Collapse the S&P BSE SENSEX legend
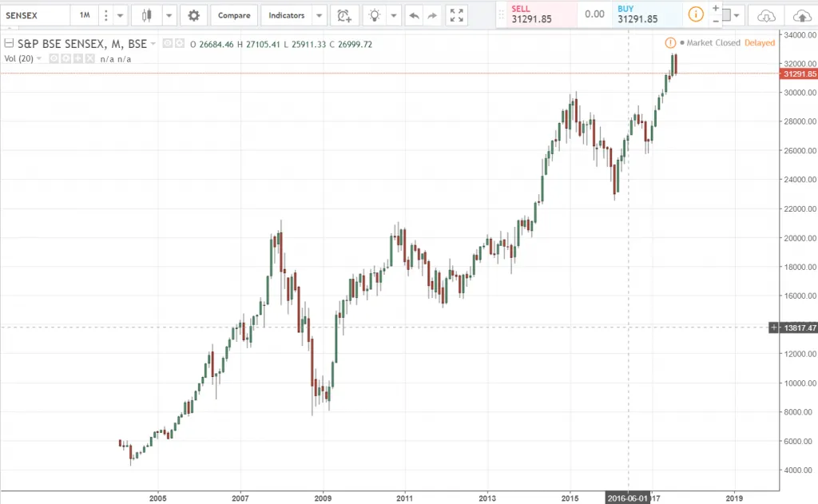Screen dimensions: 818x504 (x=9, y=44)
